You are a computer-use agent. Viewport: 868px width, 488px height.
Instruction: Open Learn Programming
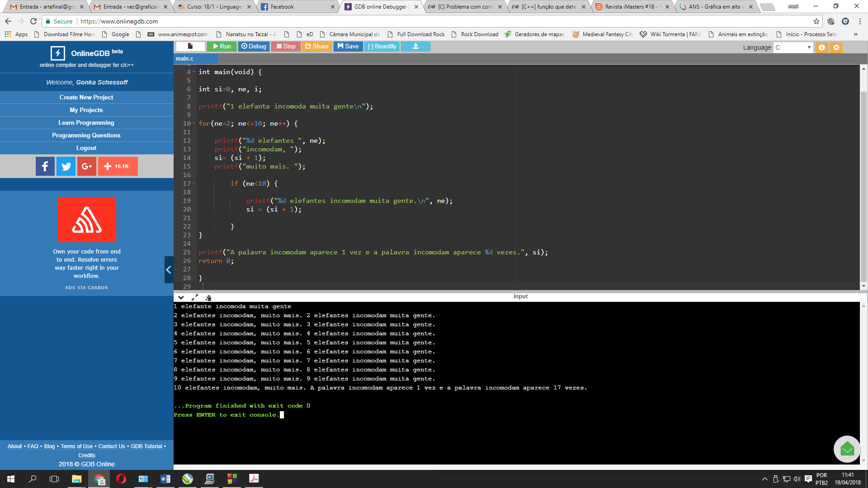(x=86, y=122)
